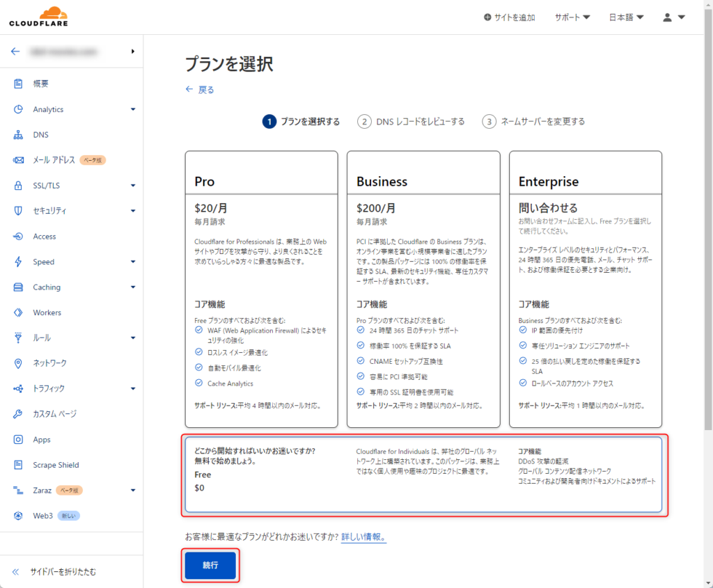Expand the トラフィック submenu arrow
This screenshot has width=713, height=588.
tap(133, 388)
